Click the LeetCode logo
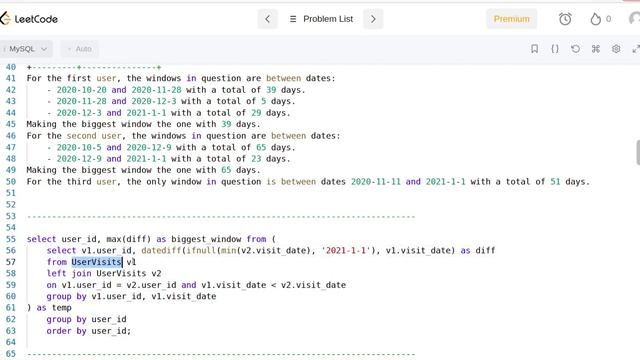 [x=29, y=19]
